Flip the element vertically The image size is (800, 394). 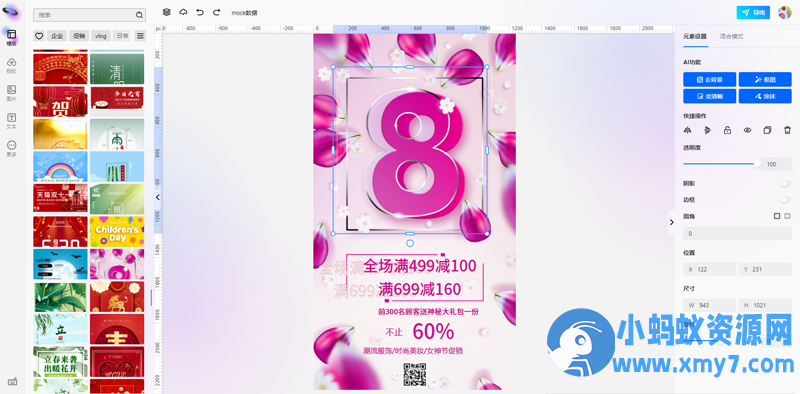click(x=707, y=130)
